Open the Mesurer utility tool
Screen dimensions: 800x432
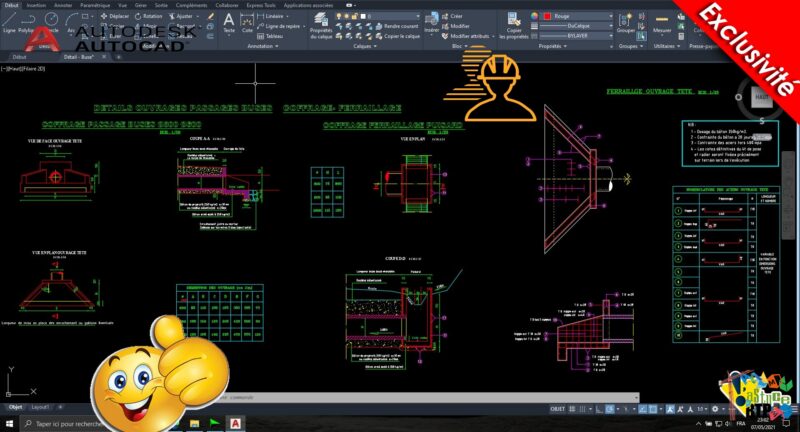coord(662,23)
